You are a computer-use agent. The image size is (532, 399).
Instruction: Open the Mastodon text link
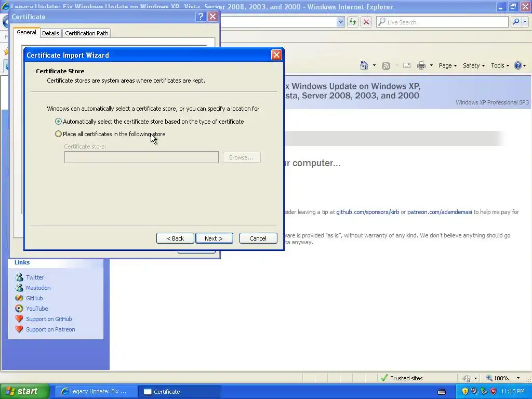[x=38, y=288]
